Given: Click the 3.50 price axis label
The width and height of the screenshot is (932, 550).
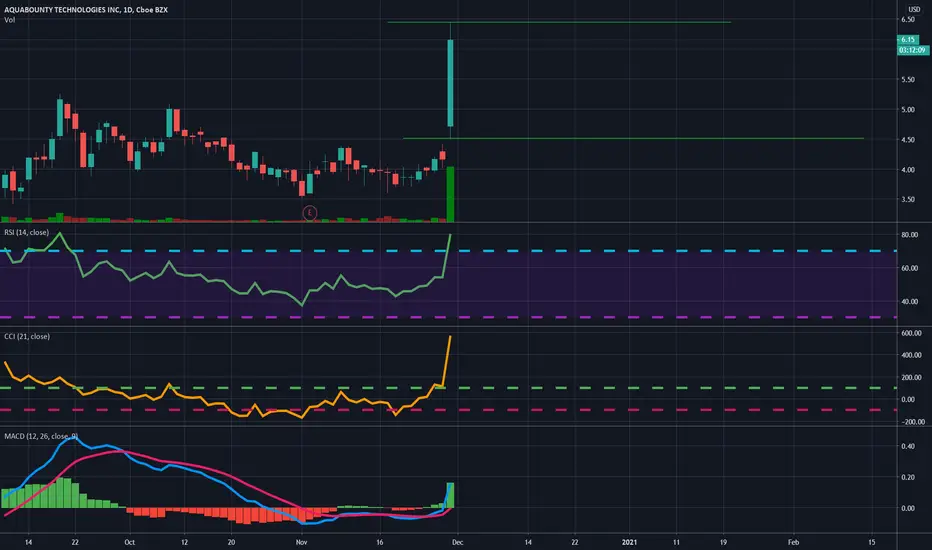Looking at the screenshot, I should click(x=908, y=200).
